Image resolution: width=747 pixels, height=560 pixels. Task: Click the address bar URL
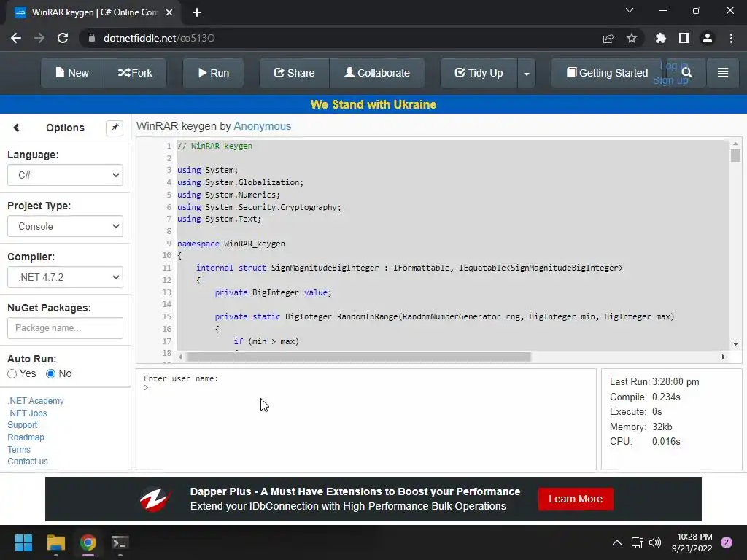159,38
